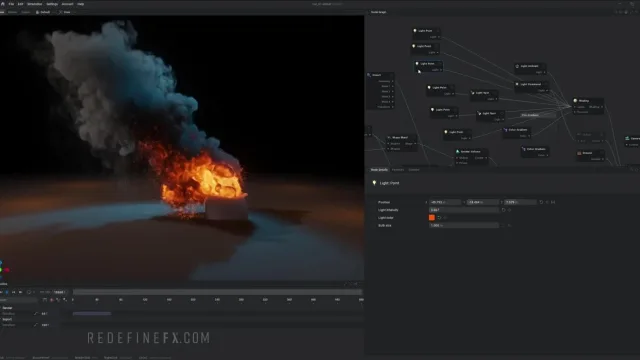Click the red record keyframe icon in timeline
The image size is (640, 360).
[x=51, y=300]
